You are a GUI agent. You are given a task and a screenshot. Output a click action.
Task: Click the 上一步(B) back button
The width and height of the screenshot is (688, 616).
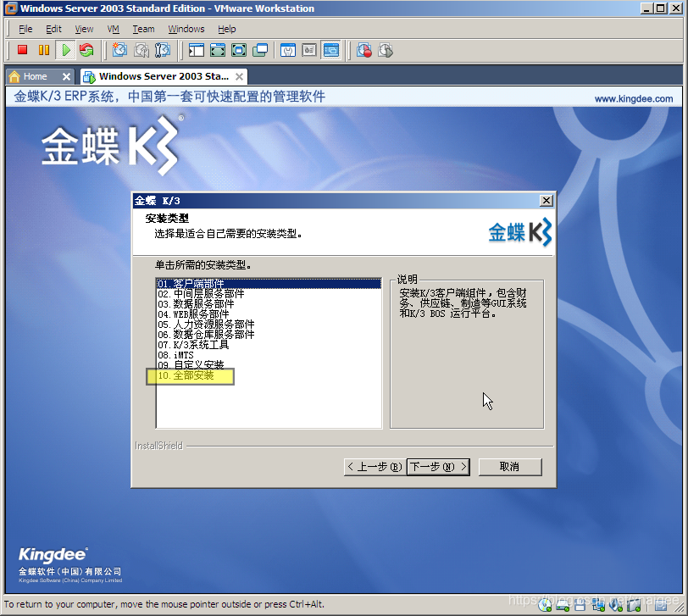tap(374, 467)
